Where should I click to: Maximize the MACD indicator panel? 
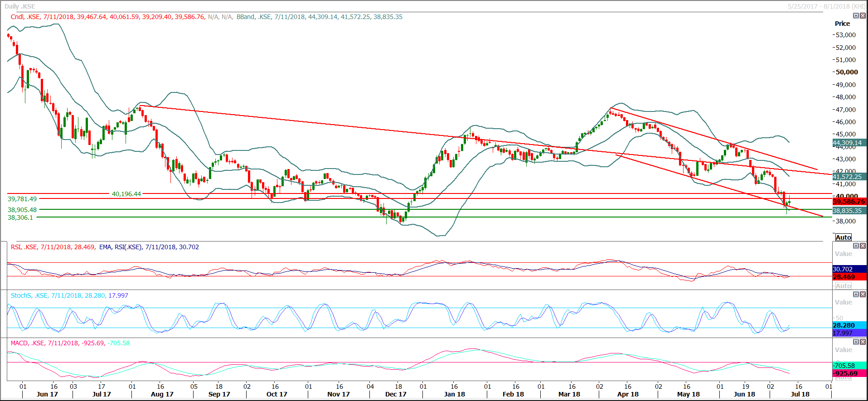[856, 342]
